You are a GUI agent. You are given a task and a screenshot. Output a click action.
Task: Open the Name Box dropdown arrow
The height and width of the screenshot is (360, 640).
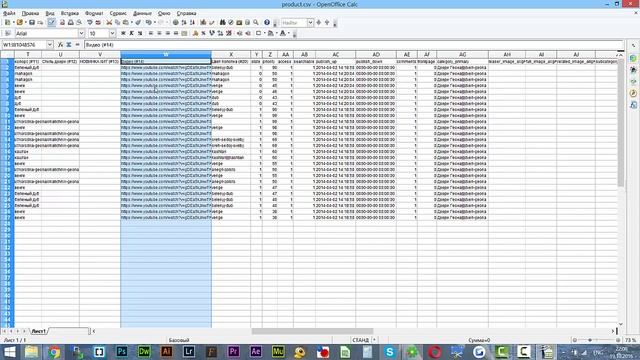click(49, 44)
